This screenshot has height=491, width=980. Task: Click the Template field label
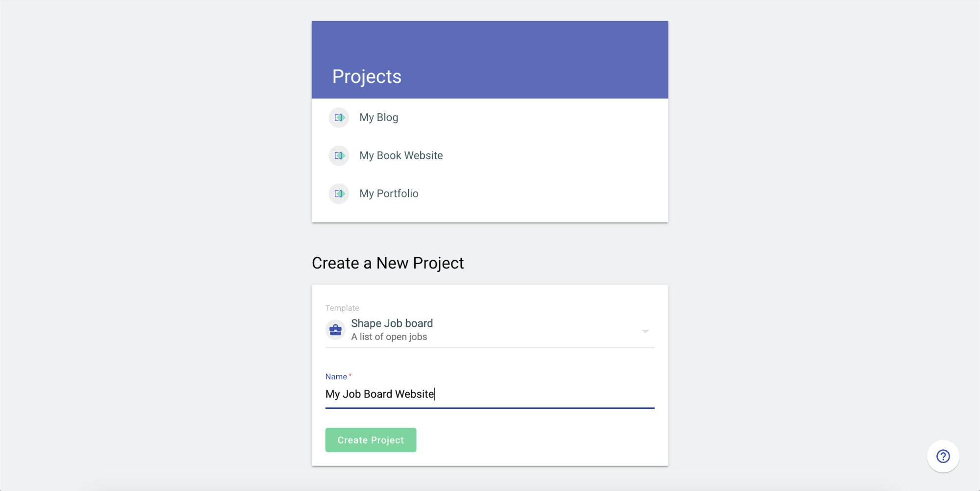coord(342,308)
